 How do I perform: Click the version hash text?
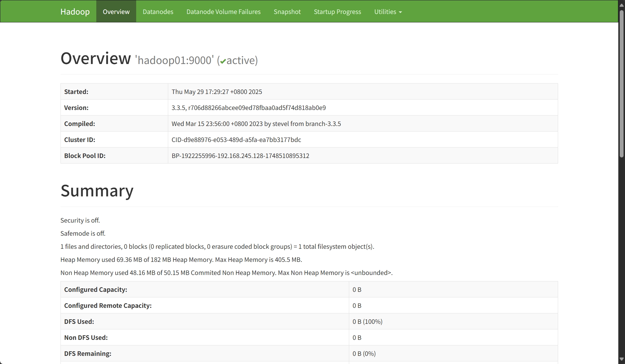257,108
